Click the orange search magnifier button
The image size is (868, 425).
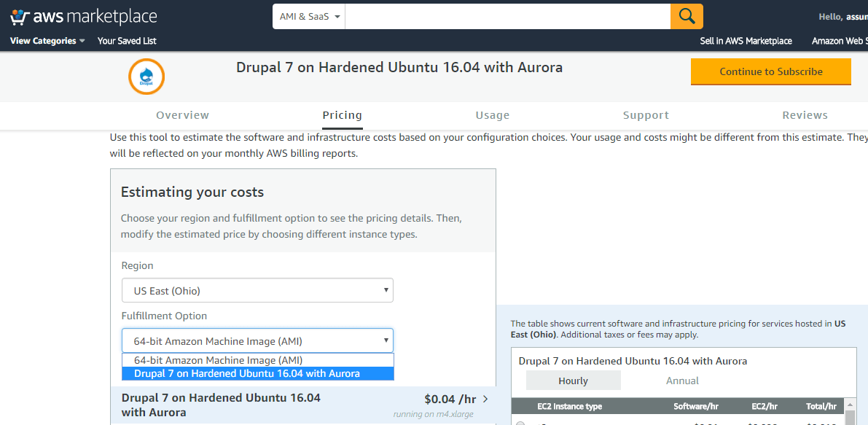coord(687,16)
